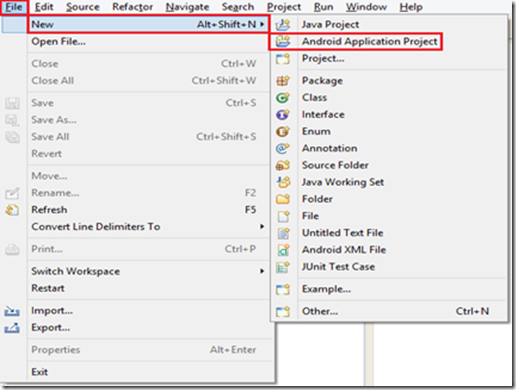Click the Android XML File icon
516x390 pixels.
tap(283, 250)
